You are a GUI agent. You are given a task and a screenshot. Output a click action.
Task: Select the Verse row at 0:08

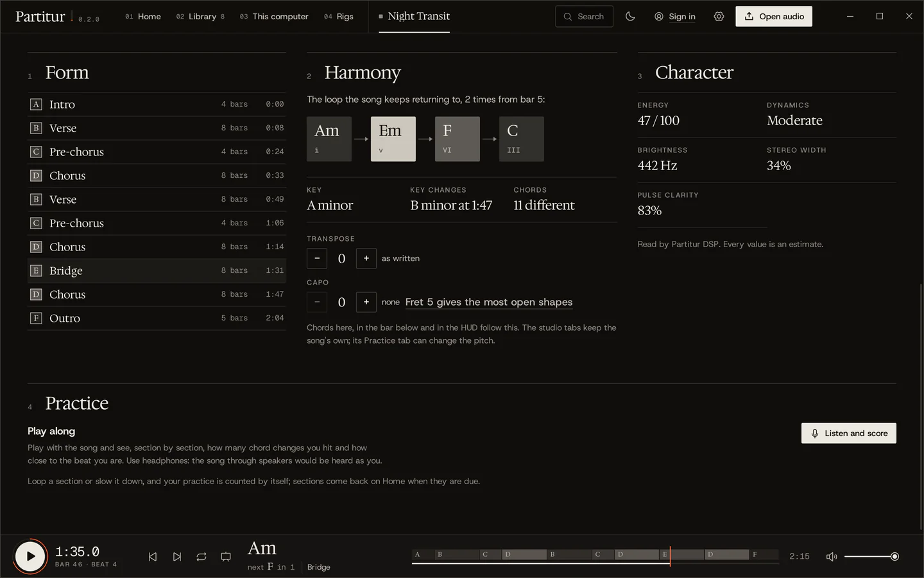157,128
